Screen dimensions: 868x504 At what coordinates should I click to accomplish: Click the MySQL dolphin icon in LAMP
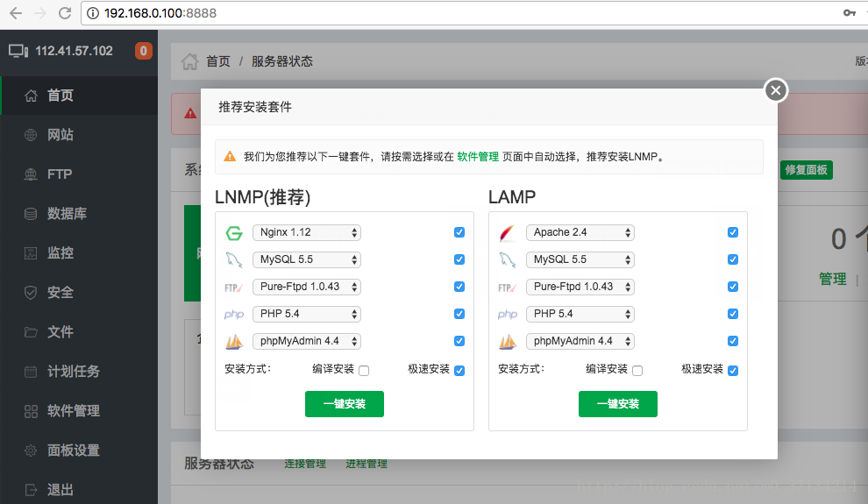click(x=507, y=259)
